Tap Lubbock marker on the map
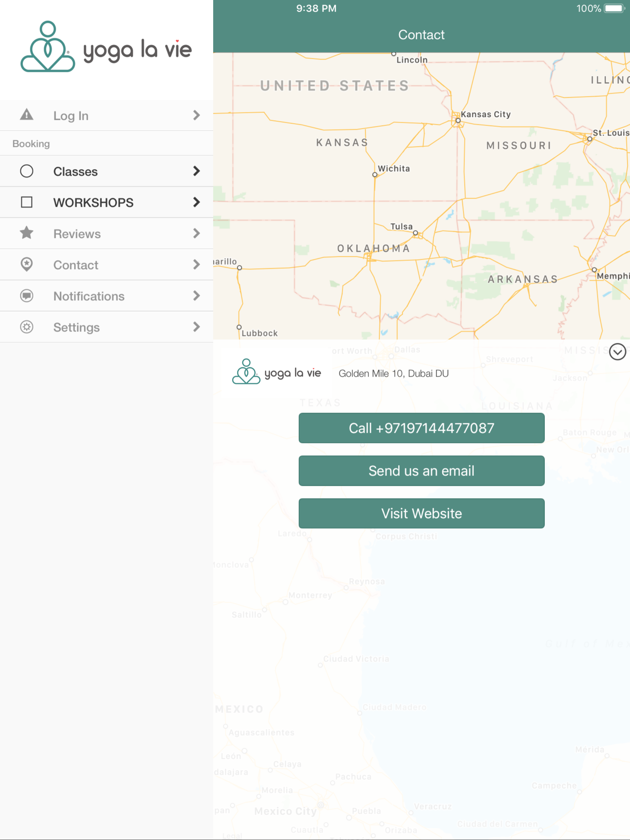 point(239,327)
